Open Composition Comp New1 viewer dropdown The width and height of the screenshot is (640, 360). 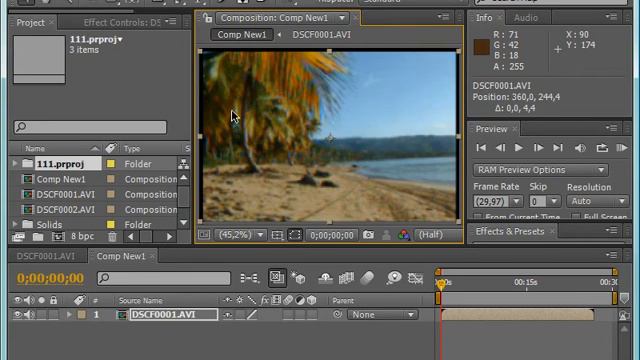(282, 18)
